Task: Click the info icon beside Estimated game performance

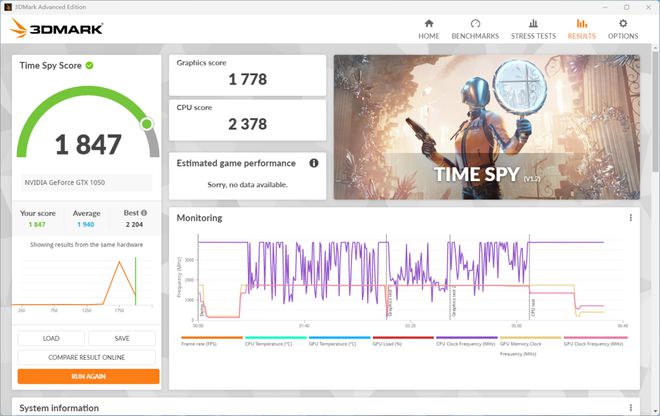Action: 314,163
